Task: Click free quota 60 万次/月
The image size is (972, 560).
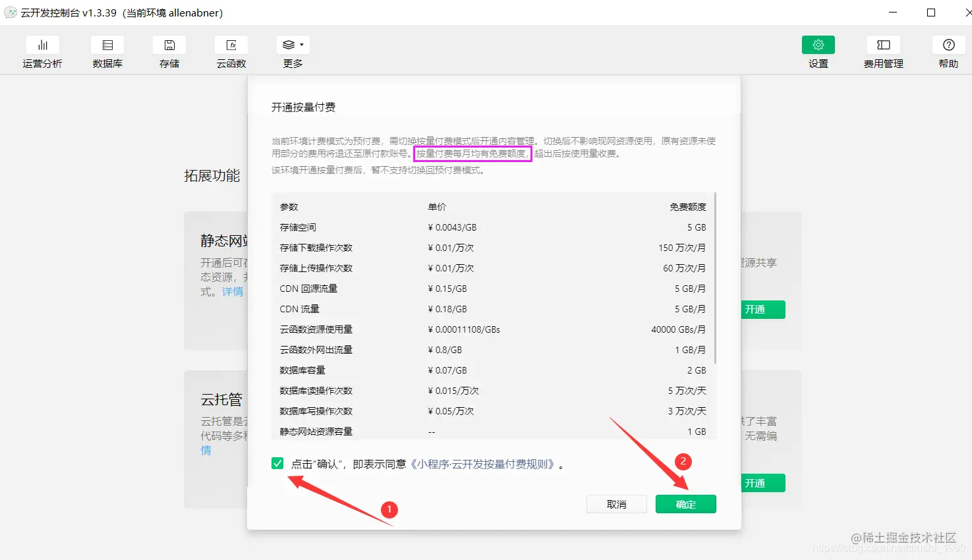Action: [685, 268]
